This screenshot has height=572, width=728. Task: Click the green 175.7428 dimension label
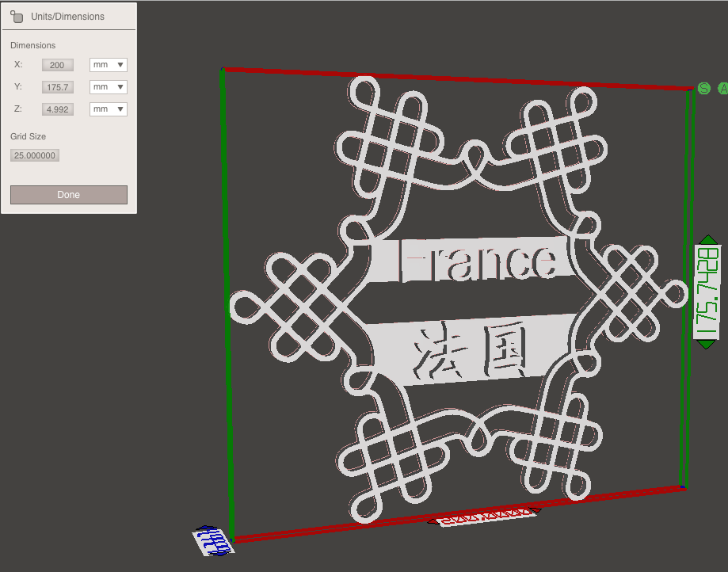tap(707, 292)
